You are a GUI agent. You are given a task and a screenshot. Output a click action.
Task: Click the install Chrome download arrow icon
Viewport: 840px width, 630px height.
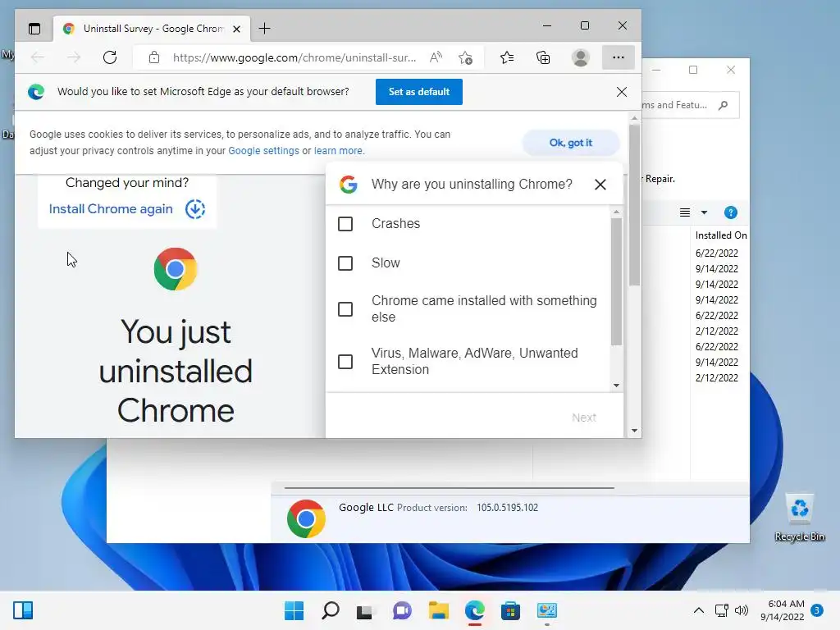point(195,209)
